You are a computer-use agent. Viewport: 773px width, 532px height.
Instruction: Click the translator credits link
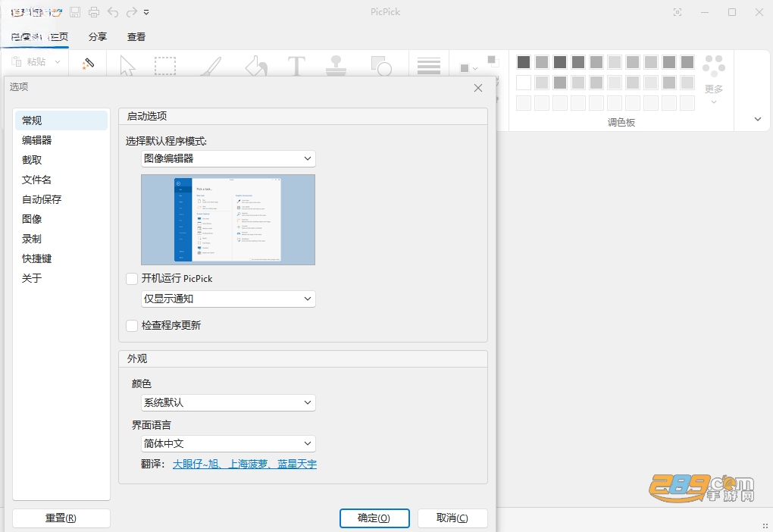[245, 464]
